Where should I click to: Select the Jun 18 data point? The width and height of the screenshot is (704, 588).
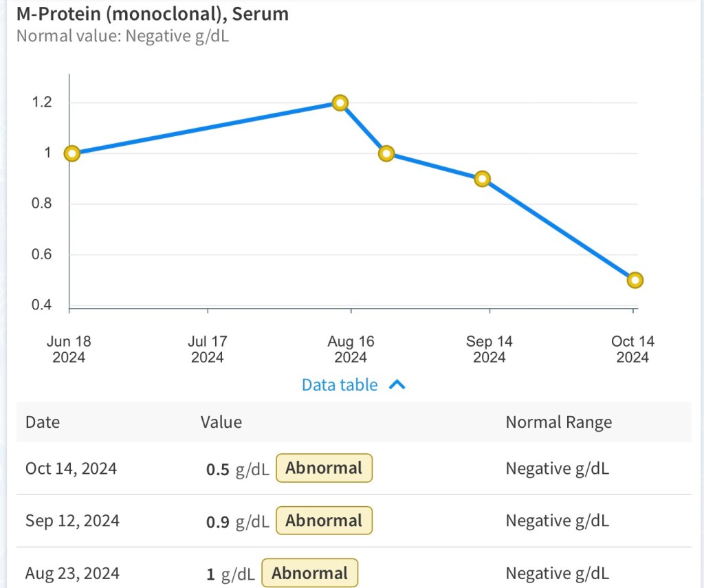click(x=72, y=153)
